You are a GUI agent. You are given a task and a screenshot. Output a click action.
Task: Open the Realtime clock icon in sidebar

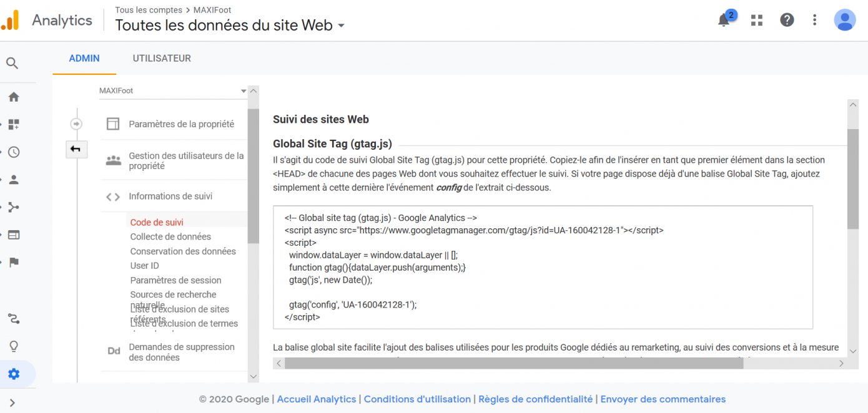click(14, 152)
